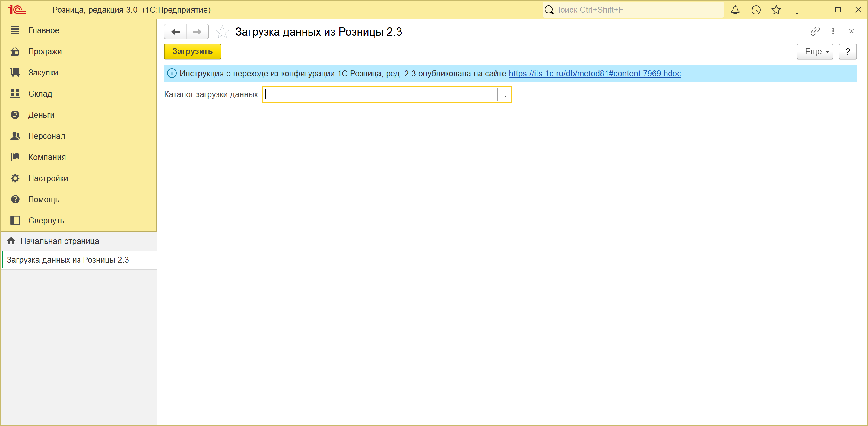Image resolution: width=868 pixels, height=426 pixels.
Task: Open the notifications bell
Action: click(x=735, y=10)
